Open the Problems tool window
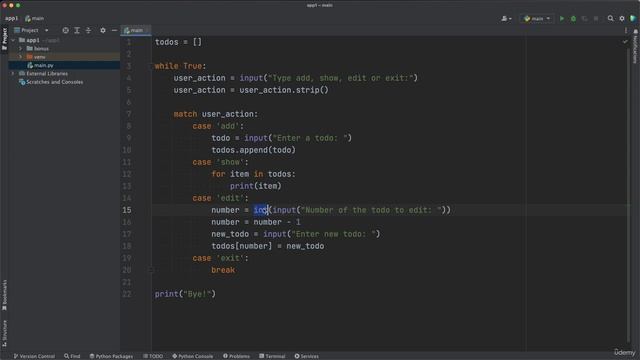The width and height of the screenshot is (640, 360). [236, 356]
